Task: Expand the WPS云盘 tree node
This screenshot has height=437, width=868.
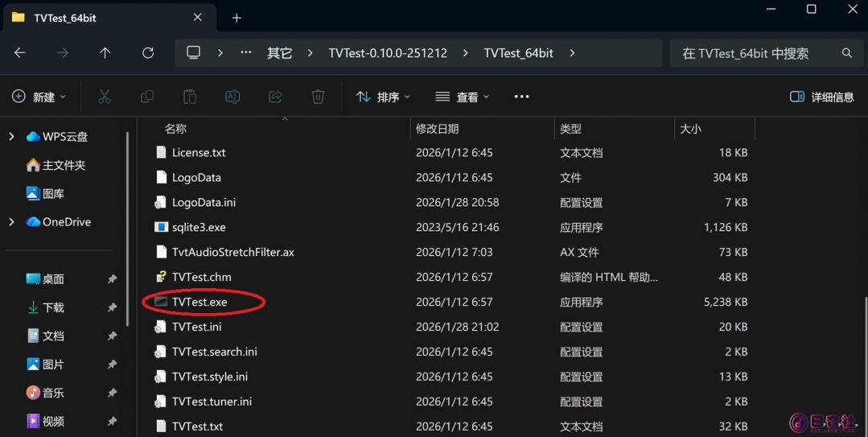Action: pyautogui.click(x=11, y=136)
